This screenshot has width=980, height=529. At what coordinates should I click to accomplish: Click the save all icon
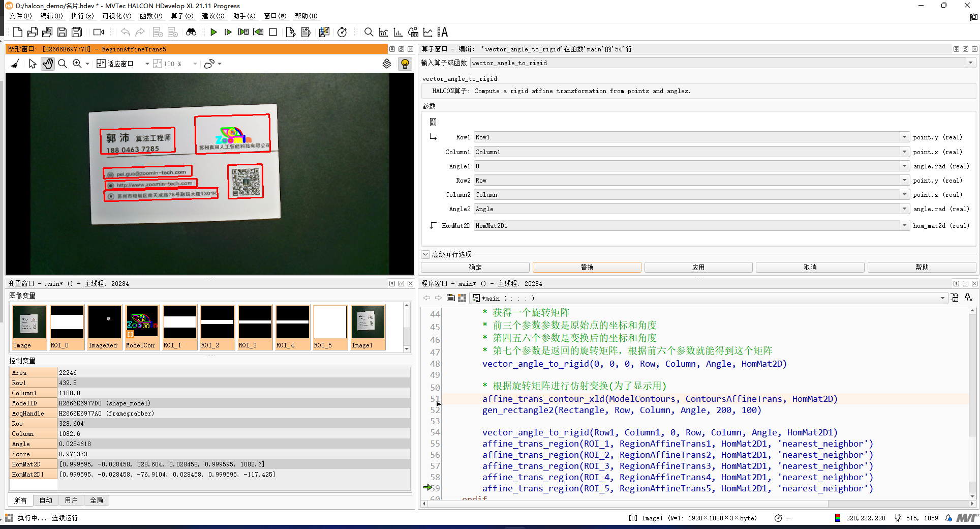coord(77,32)
